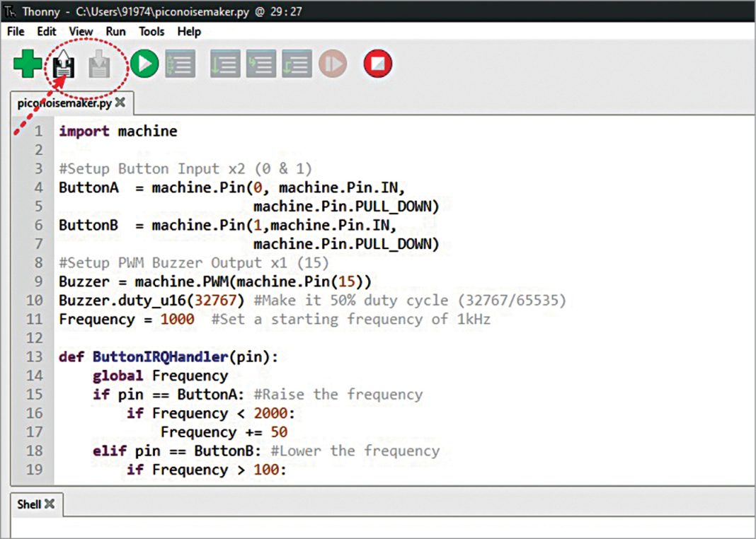
Task: Stop the running script with the red stop icon
Action: pyautogui.click(x=377, y=64)
